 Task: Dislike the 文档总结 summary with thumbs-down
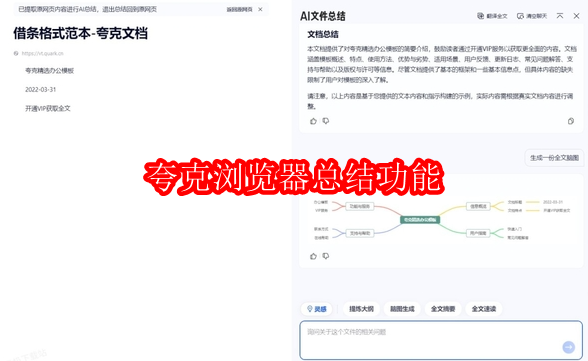pyautogui.click(x=326, y=121)
